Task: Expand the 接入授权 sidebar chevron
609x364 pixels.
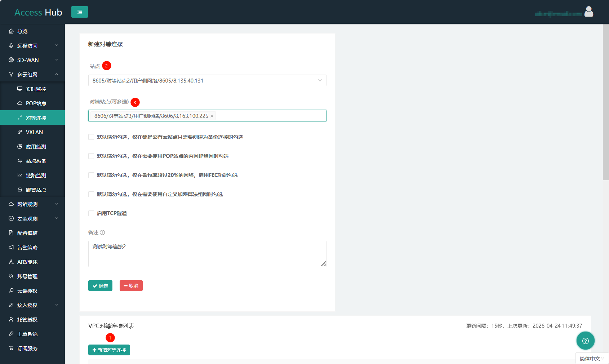Action: tap(57, 305)
